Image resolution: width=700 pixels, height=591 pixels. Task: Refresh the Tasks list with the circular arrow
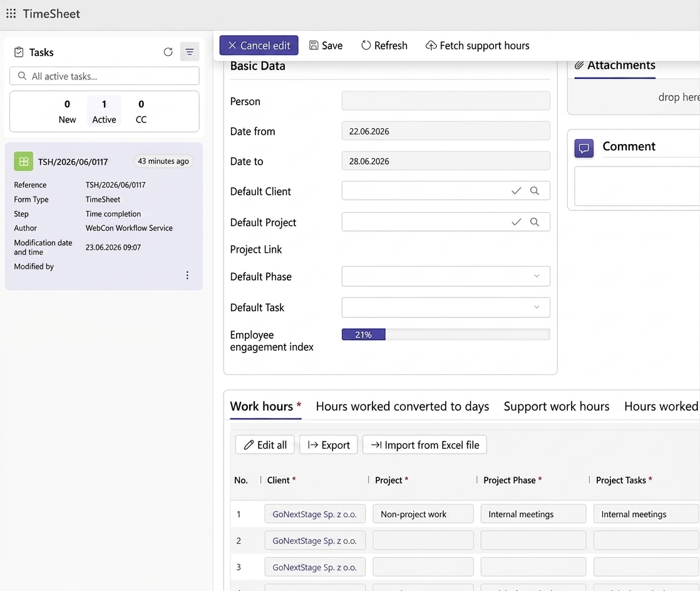(x=168, y=52)
